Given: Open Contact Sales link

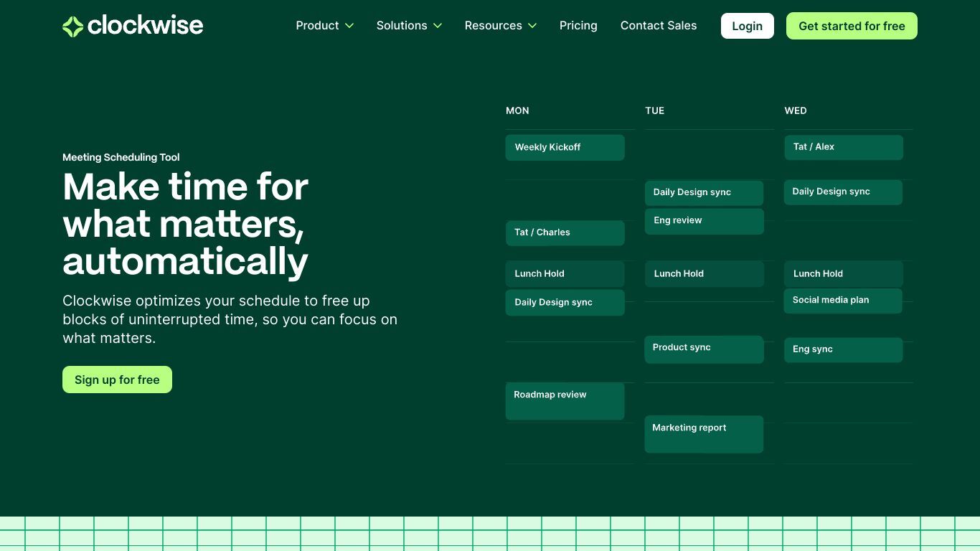Looking at the screenshot, I should click(659, 26).
